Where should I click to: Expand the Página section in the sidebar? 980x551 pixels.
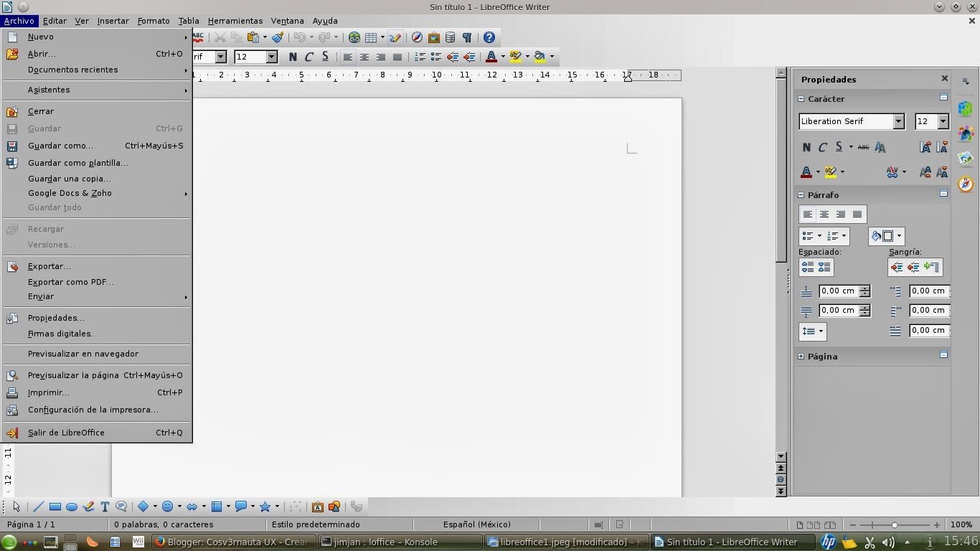point(801,357)
